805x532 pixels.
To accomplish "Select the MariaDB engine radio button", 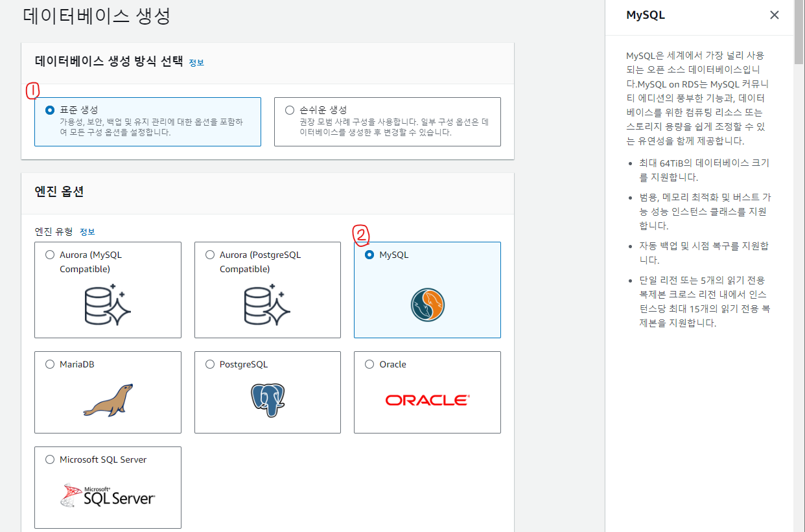I will pyautogui.click(x=50, y=364).
